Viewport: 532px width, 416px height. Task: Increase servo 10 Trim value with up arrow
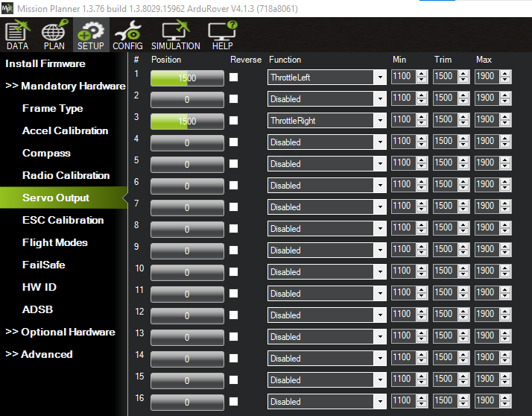click(463, 268)
